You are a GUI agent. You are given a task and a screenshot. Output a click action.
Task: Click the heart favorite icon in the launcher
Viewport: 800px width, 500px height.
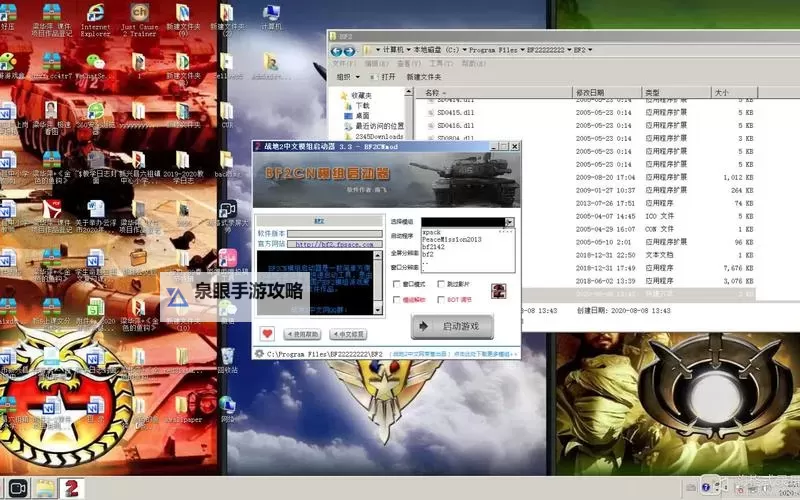point(267,334)
